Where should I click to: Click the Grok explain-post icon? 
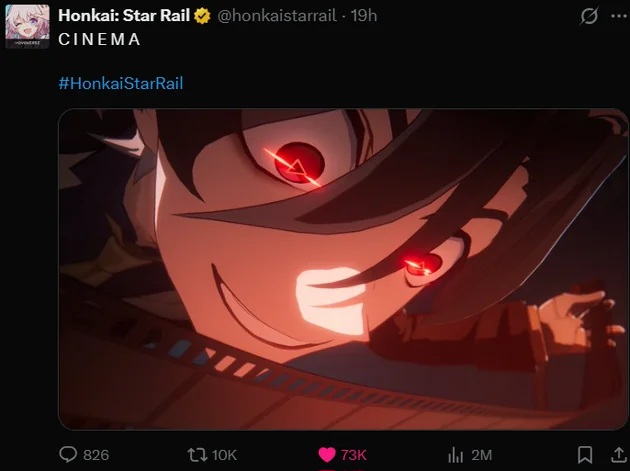point(589,16)
